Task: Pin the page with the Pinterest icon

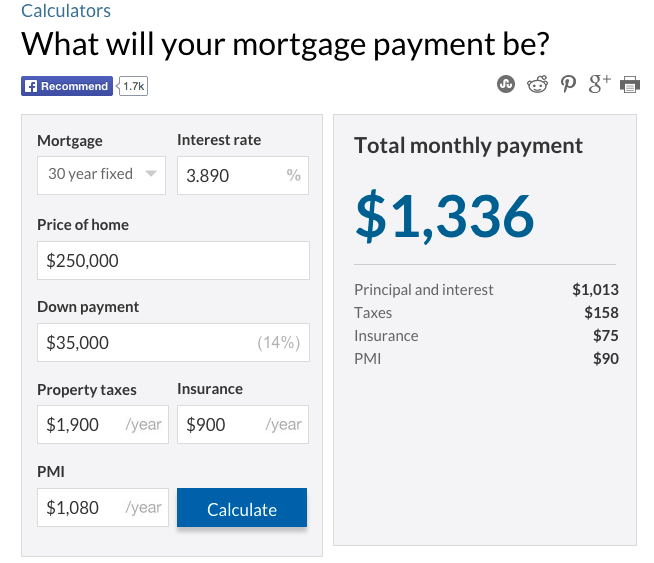Action: click(568, 85)
